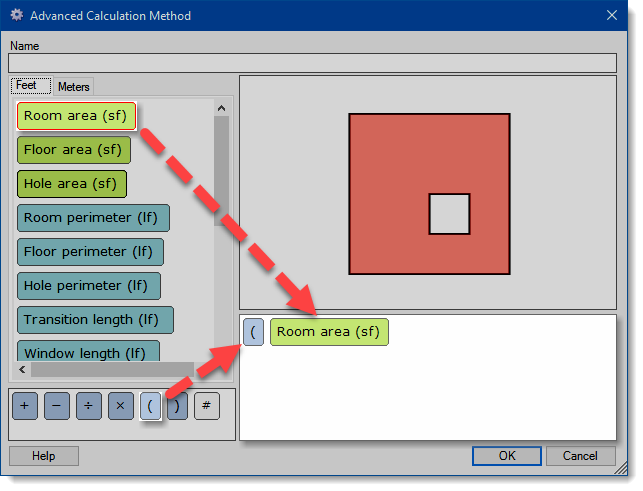The image size is (643, 491).
Task: Insert a closing parenthesis operator
Action: click(x=178, y=406)
